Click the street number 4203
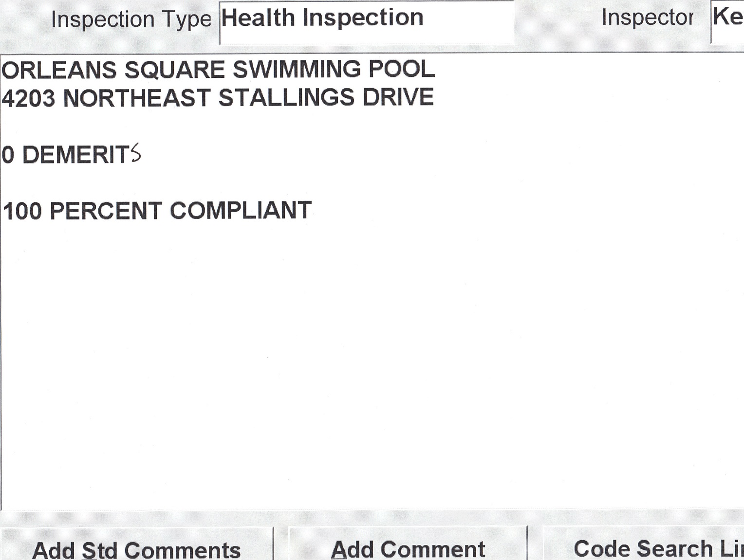The width and height of the screenshot is (744, 560). [28, 98]
